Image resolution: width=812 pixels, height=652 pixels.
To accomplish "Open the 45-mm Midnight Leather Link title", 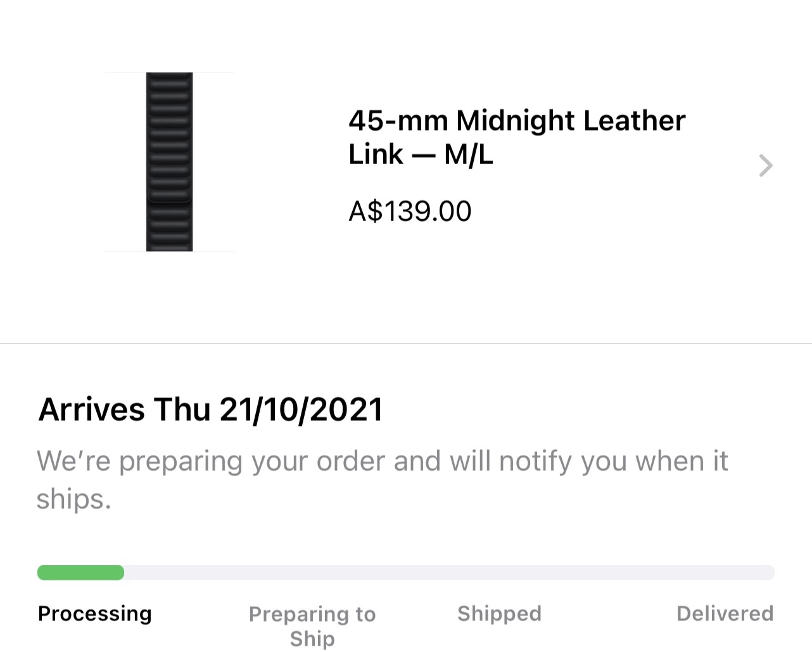I will tap(516, 137).
